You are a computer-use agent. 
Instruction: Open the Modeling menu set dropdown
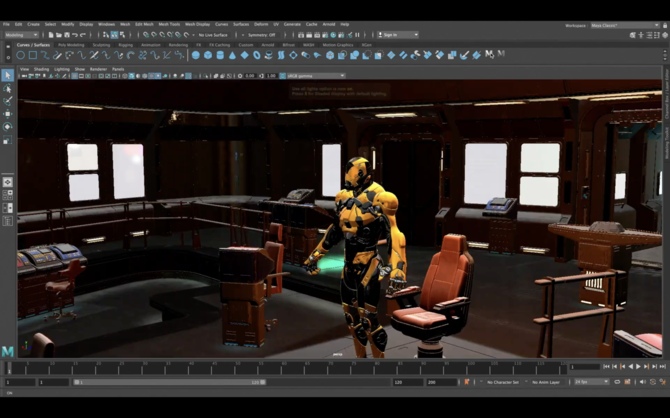coord(21,35)
